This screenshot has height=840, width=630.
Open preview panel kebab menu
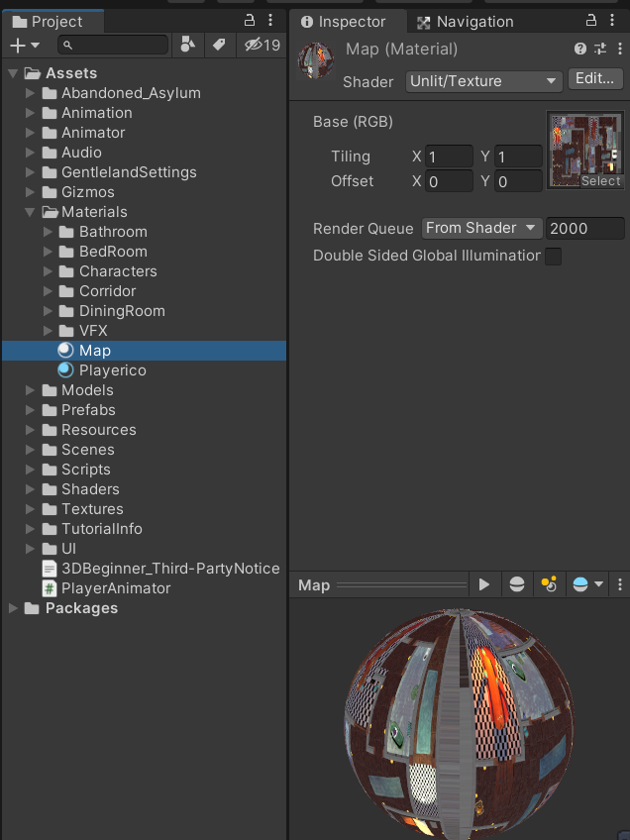coord(620,584)
